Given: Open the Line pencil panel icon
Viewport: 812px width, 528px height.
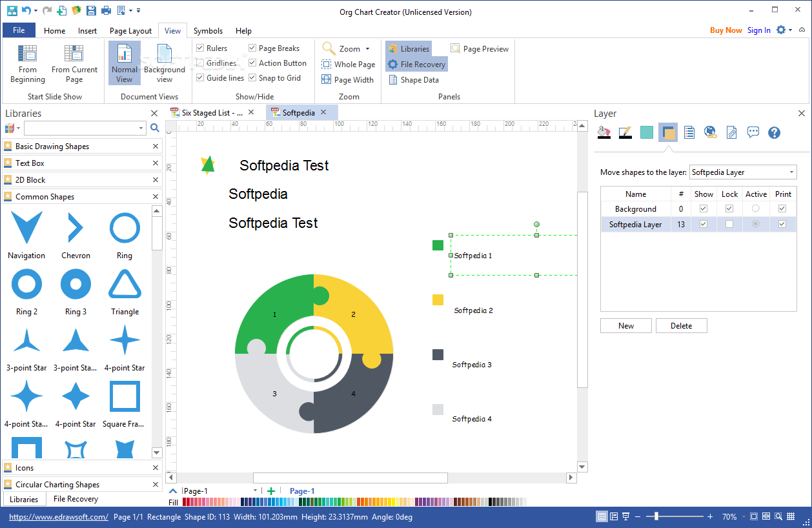Looking at the screenshot, I should tap(625, 132).
